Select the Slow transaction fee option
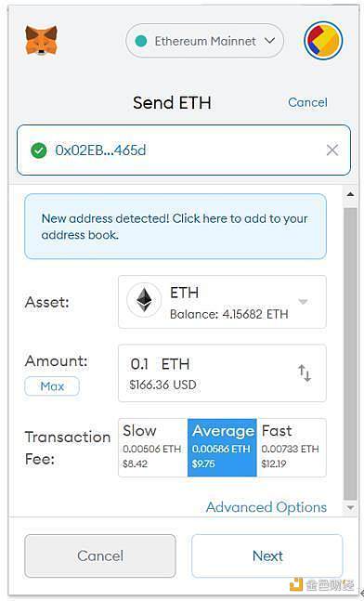 [x=153, y=448]
